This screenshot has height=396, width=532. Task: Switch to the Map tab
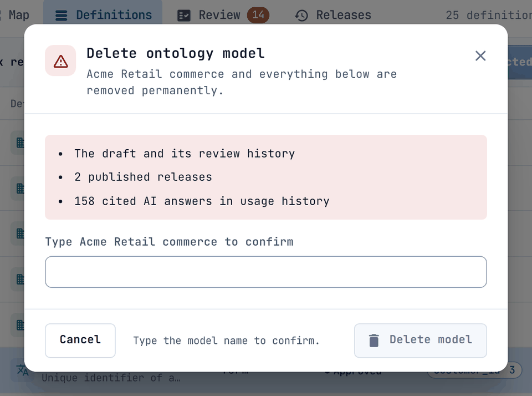(x=16, y=15)
